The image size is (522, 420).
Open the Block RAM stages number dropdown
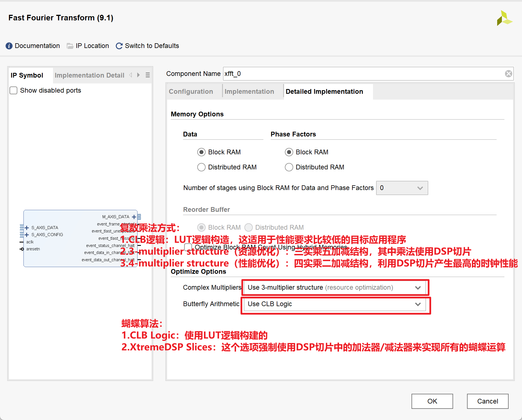[x=402, y=188]
